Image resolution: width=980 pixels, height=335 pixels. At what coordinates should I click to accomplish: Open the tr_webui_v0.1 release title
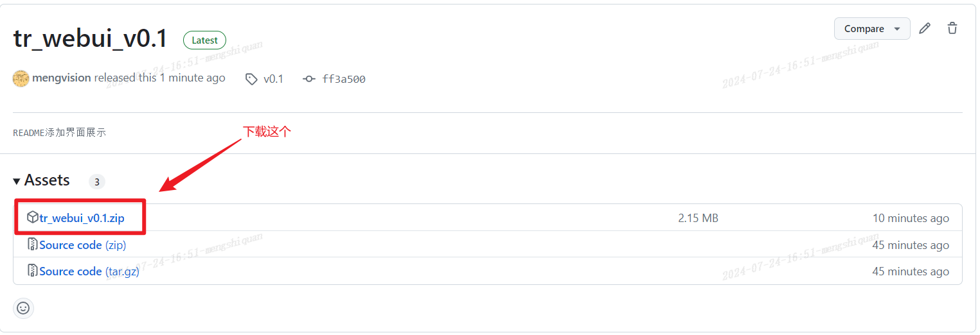point(90,39)
